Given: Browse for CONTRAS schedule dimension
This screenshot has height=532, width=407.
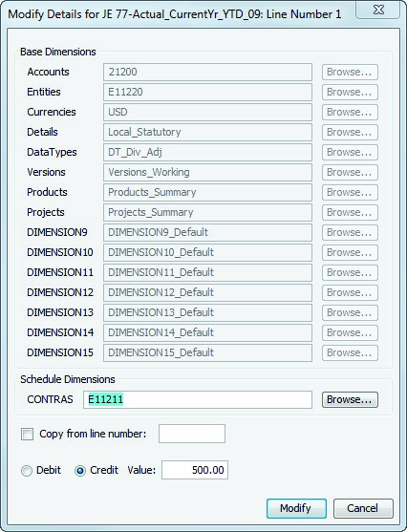Looking at the screenshot, I should click(x=350, y=399).
